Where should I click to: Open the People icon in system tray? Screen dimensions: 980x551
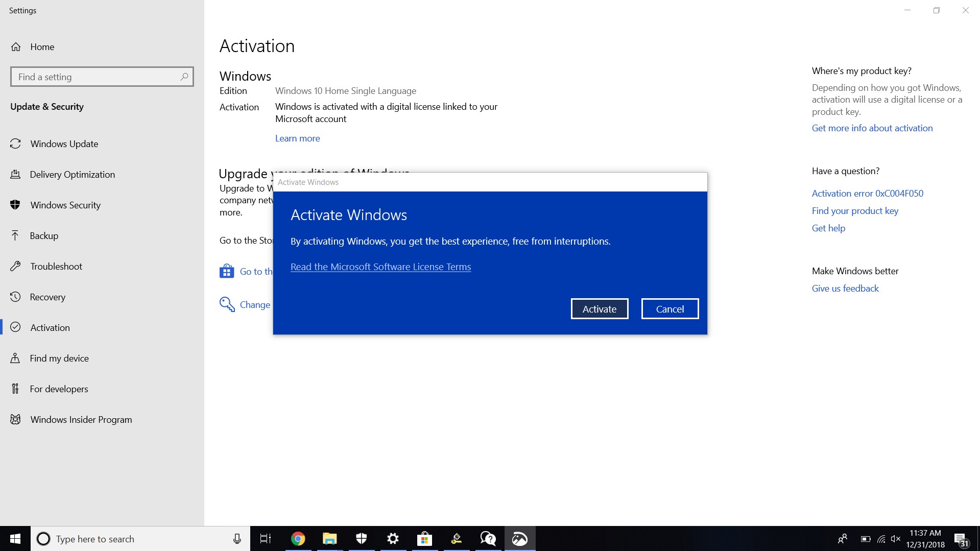coord(843,539)
